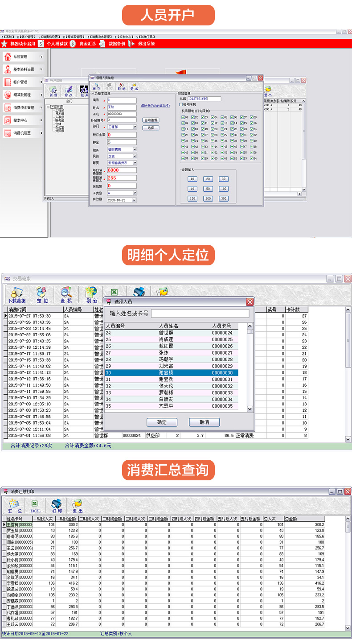The image size is (352, 644).
Task: Open the 部门 dropdown showing 工程部
Action: click(x=135, y=127)
